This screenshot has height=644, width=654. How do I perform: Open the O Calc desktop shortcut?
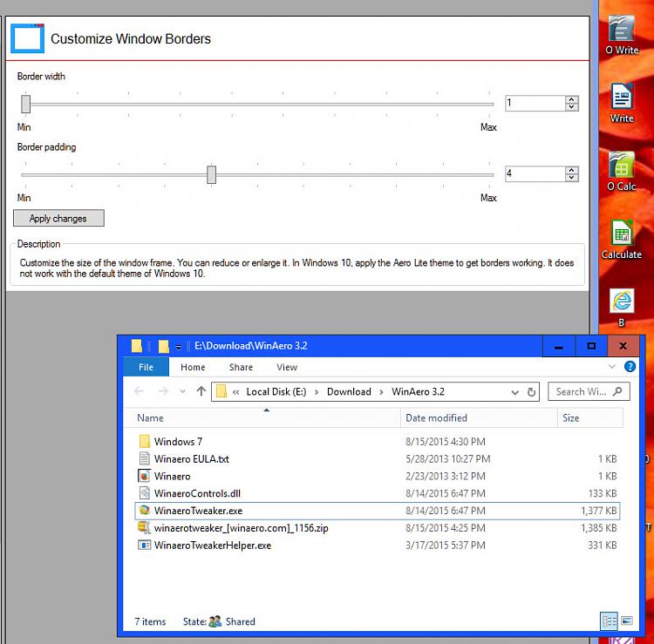point(622,172)
